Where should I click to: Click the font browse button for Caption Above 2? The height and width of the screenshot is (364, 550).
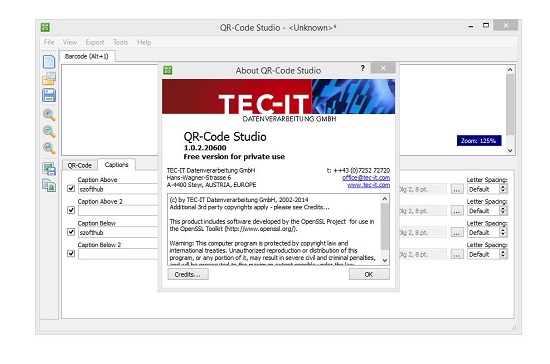[x=457, y=211]
